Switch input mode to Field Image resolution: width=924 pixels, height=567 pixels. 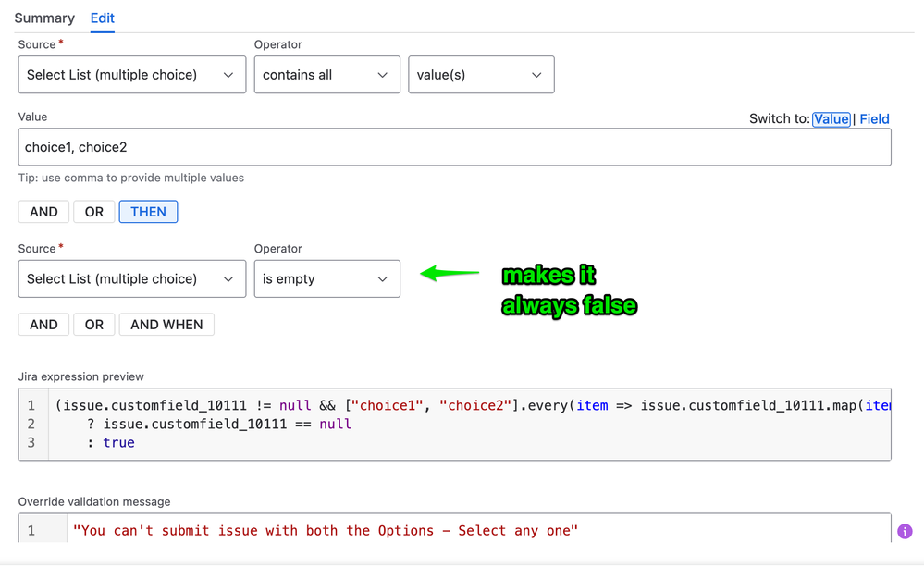pos(874,119)
